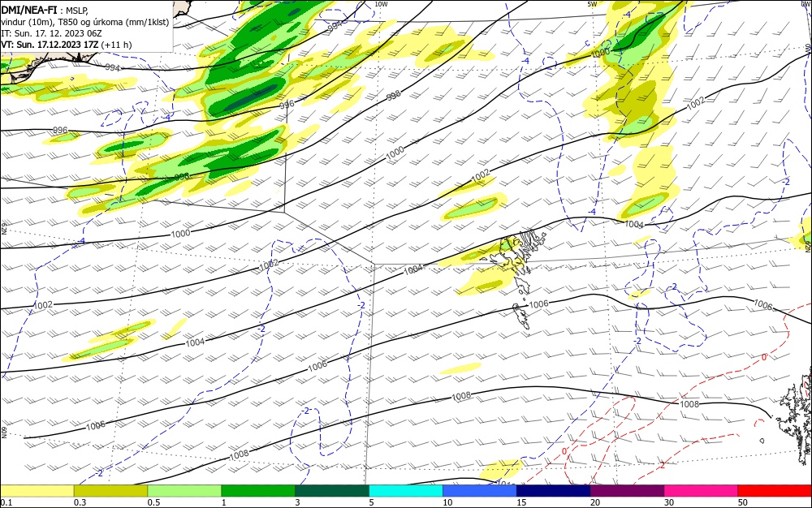Click the legend value 0.1
The width and height of the screenshot is (812, 508).
click(x=6, y=503)
